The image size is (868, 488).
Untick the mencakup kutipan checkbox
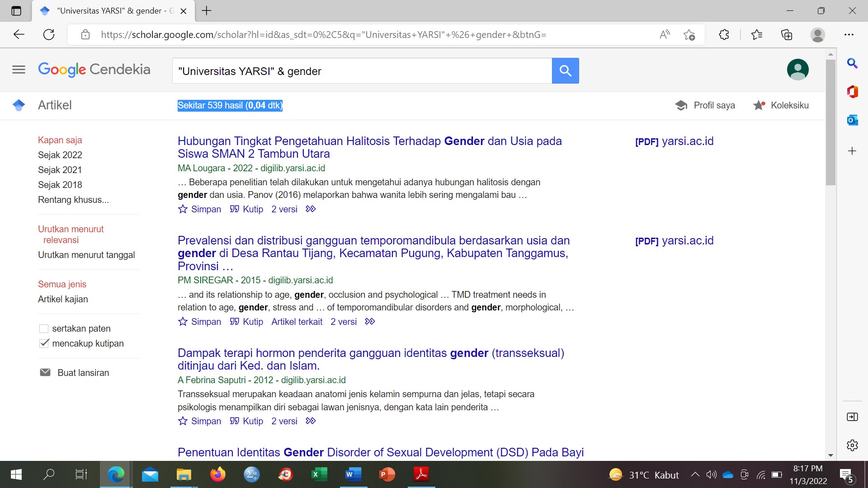pyautogui.click(x=44, y=343)
